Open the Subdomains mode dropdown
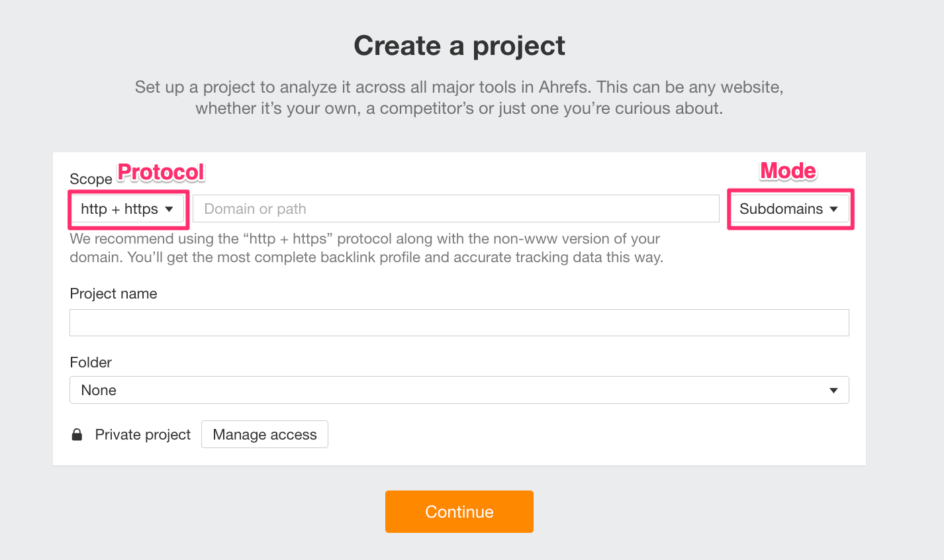This screenshot has width=944, height=560. 788,209
